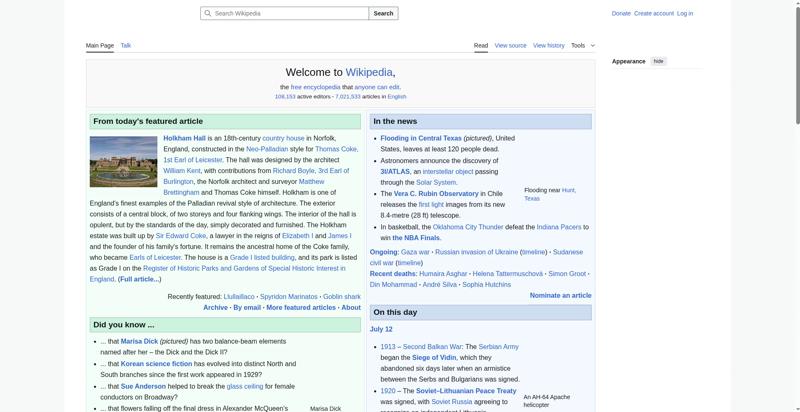Viewport: 800px width, 412px height.
Task: Follow the Sue Anderson link
Action: coord(143,387)
